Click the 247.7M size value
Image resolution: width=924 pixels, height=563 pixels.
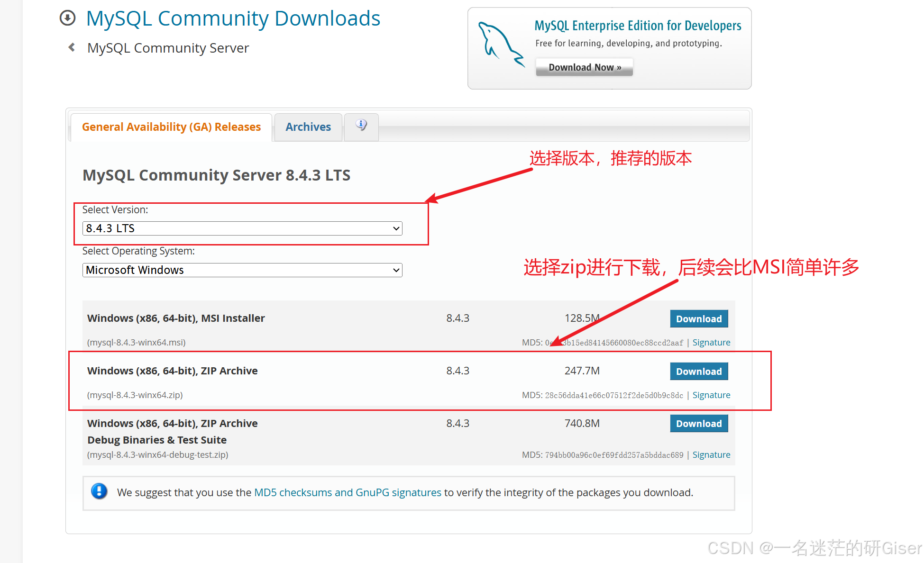(x=582, y=371)
